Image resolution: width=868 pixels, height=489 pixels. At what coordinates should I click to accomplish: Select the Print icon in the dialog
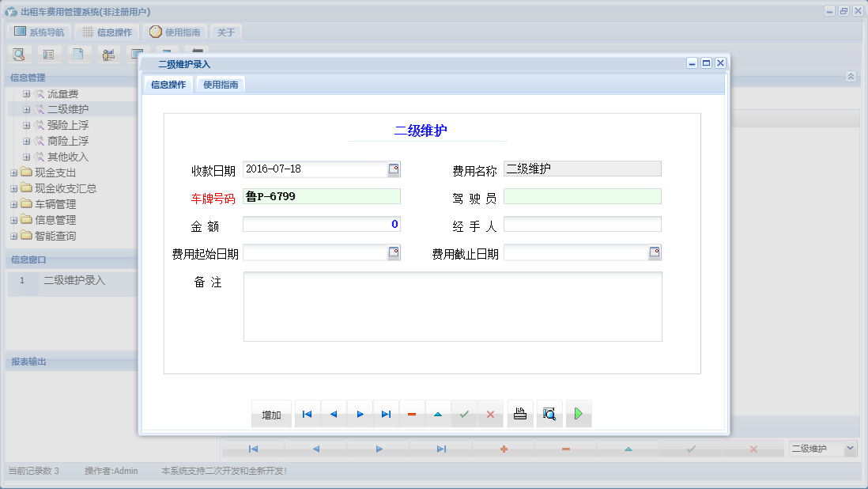coord(520,413)
